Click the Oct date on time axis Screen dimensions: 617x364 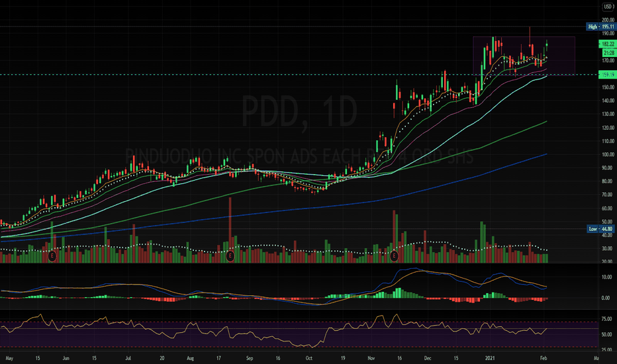click(309, 358)
